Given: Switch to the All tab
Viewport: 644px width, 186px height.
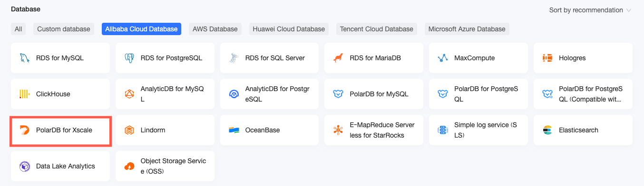Looking at the screenshot, I should (18, 29).
